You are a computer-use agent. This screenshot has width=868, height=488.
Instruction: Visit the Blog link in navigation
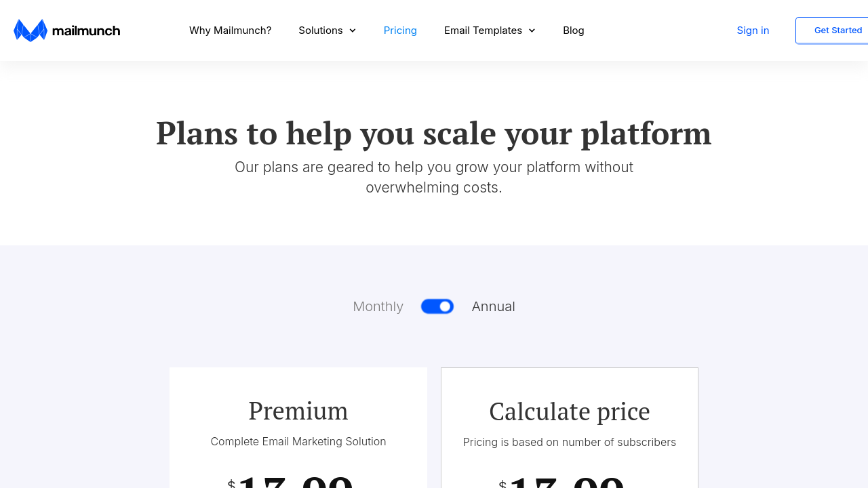(x=573, y=30)
